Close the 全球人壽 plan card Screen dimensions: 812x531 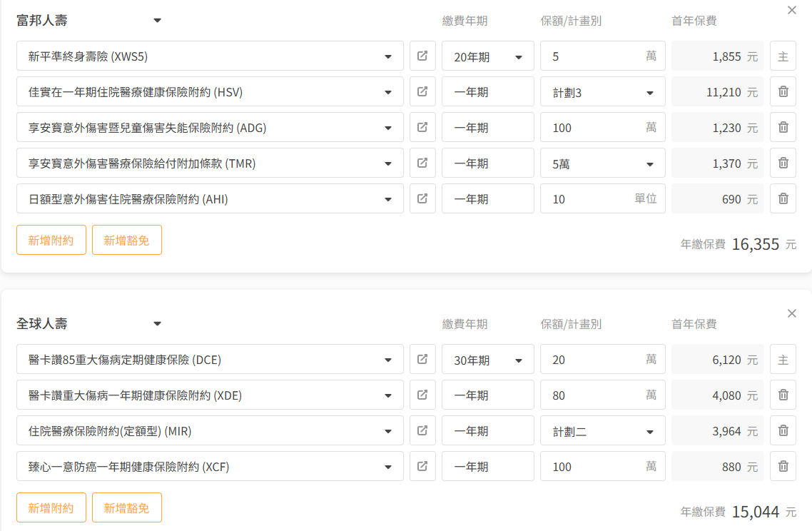coord(791,313)
